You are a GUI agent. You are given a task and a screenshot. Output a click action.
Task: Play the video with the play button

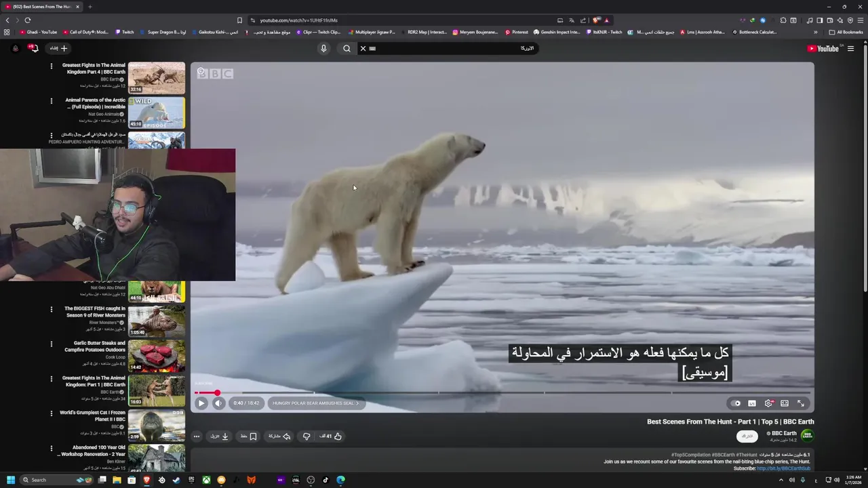pyautogui.click(x=201, y=403)
